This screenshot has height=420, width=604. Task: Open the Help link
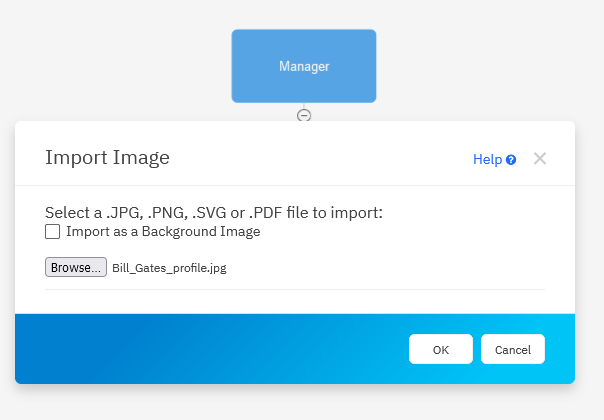coord(487,159)
